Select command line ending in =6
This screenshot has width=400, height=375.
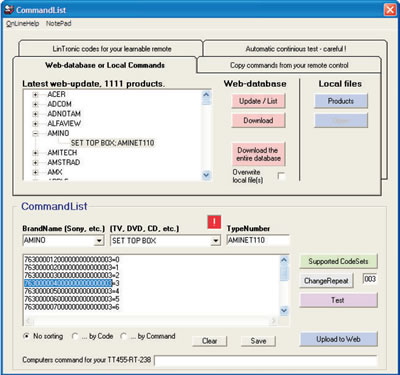pos(72,307)
